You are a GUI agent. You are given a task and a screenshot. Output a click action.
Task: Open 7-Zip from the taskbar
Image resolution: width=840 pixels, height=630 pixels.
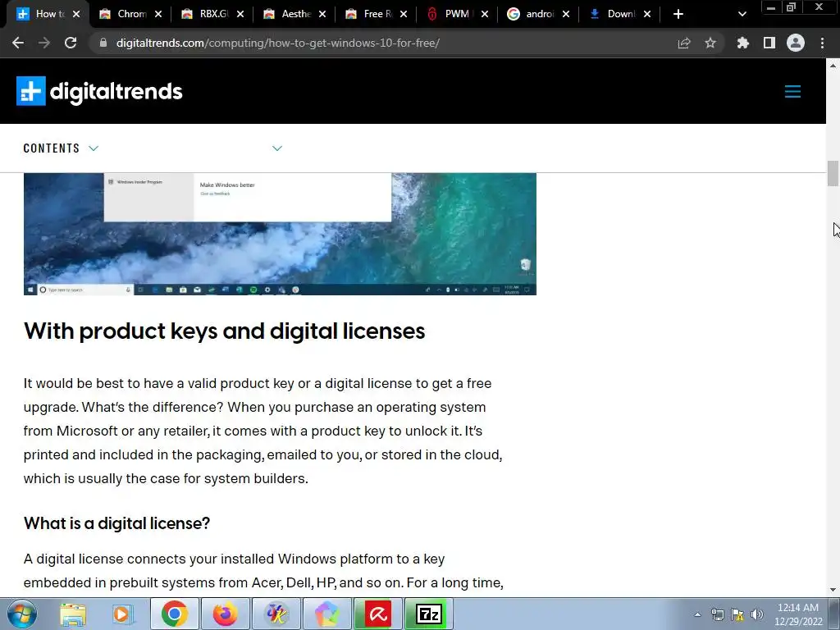pyautogui.click(x=428, y=614)
